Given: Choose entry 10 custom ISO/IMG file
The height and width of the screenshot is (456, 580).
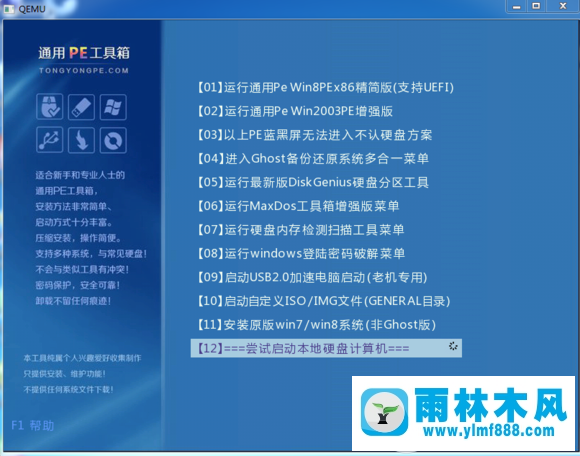Looking at the screenshot, I should [324, 301].
